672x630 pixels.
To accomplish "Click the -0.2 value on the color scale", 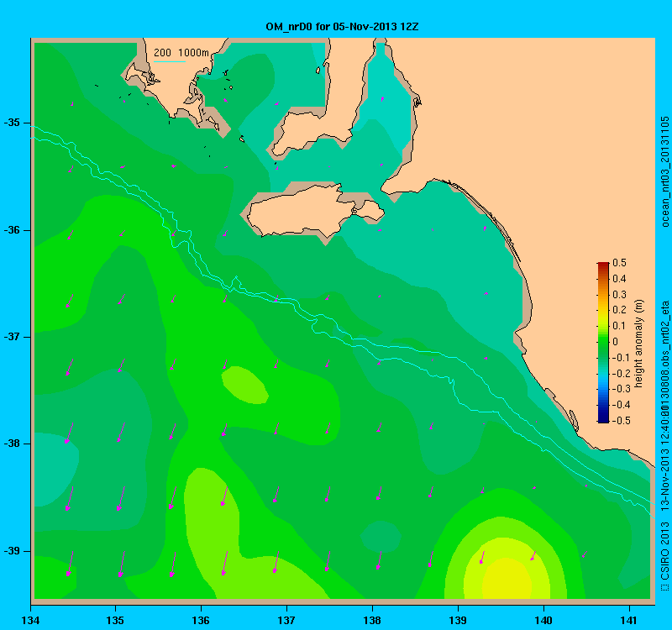I will pyautogui.click(x=620, y=373).
